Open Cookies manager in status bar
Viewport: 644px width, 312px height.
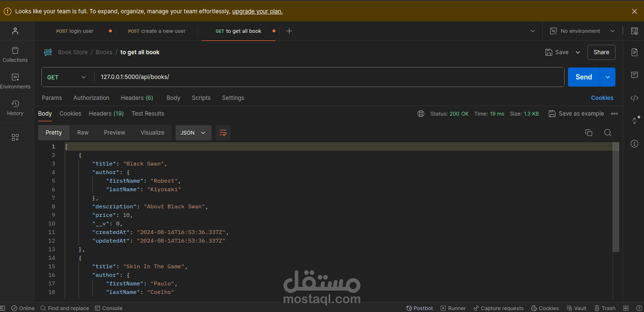click(545, 308)
